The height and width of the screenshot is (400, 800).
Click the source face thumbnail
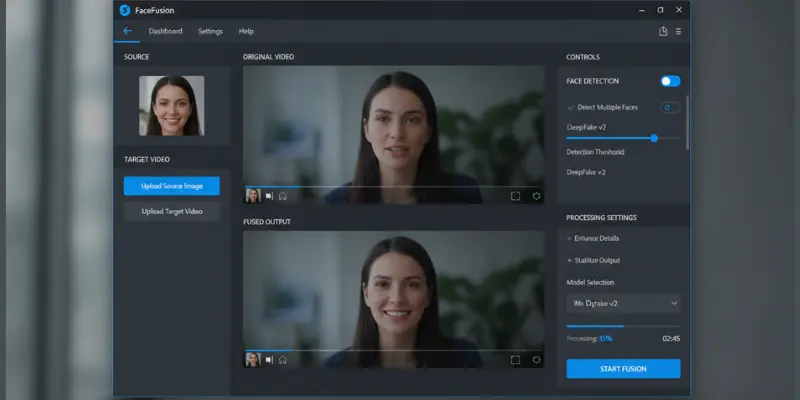(171, 106)
